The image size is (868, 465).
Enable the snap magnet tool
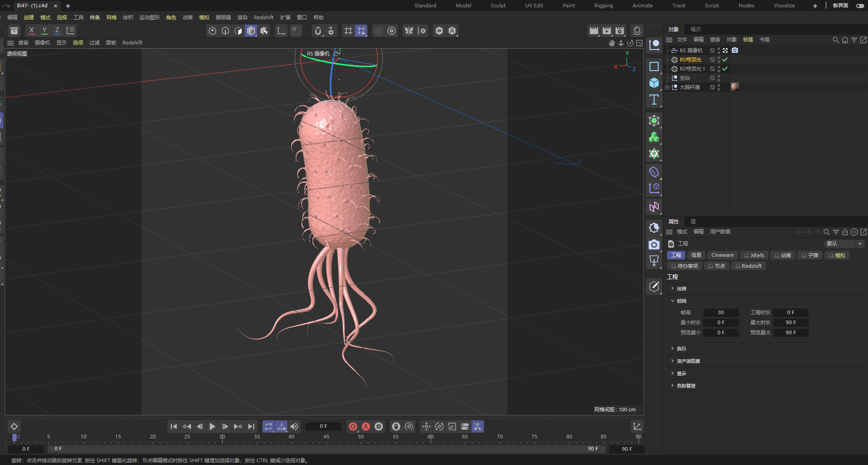point(318,31)
